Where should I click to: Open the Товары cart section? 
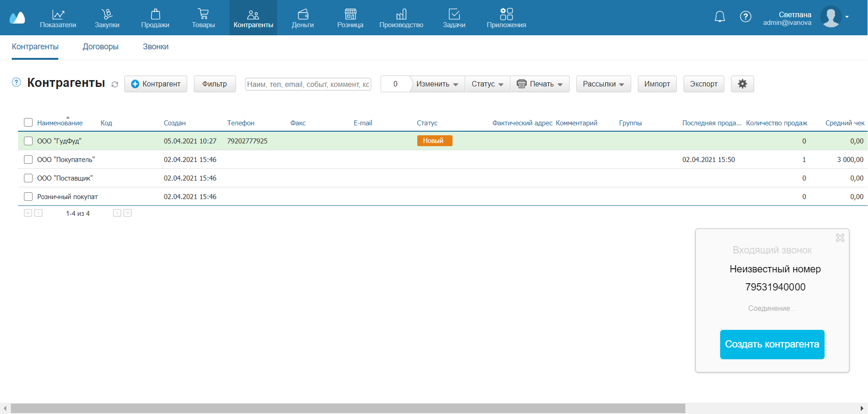coord(203,18)
